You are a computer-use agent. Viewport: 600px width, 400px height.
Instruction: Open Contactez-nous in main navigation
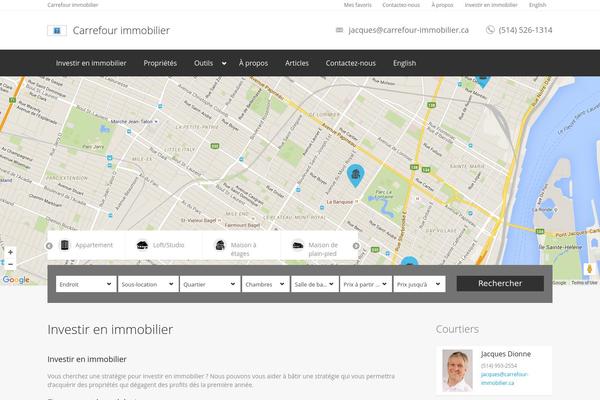tap(351, 63)
